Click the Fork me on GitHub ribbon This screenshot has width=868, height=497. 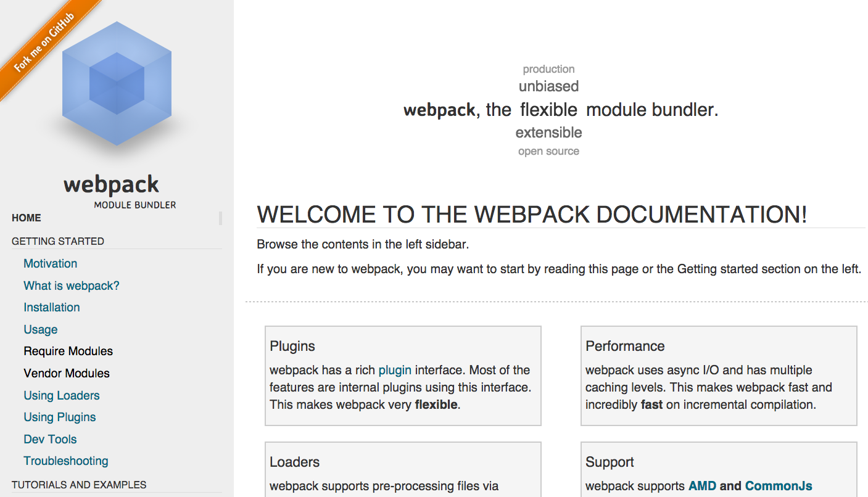click(x=43, y=43)
